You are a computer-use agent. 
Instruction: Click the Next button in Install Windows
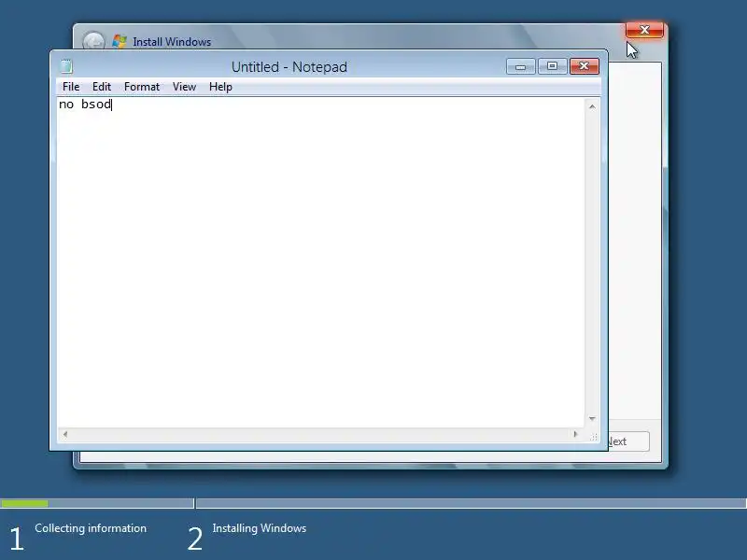click(628, 441)
